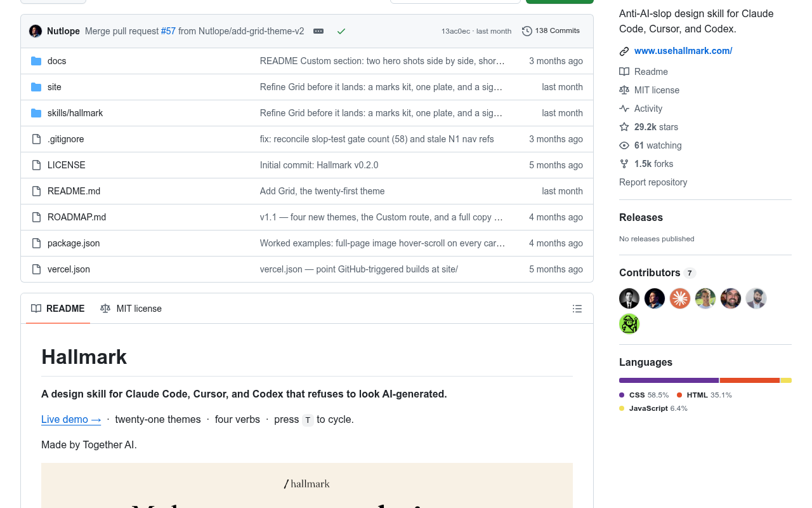Open Nutlope's profile from commit header
The image size is (812, 508).
pos(63,31)
